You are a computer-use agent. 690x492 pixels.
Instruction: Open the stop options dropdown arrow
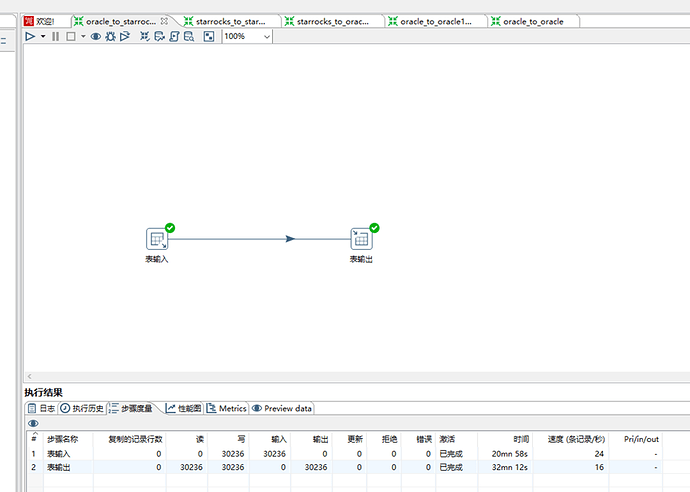(83, 36)
